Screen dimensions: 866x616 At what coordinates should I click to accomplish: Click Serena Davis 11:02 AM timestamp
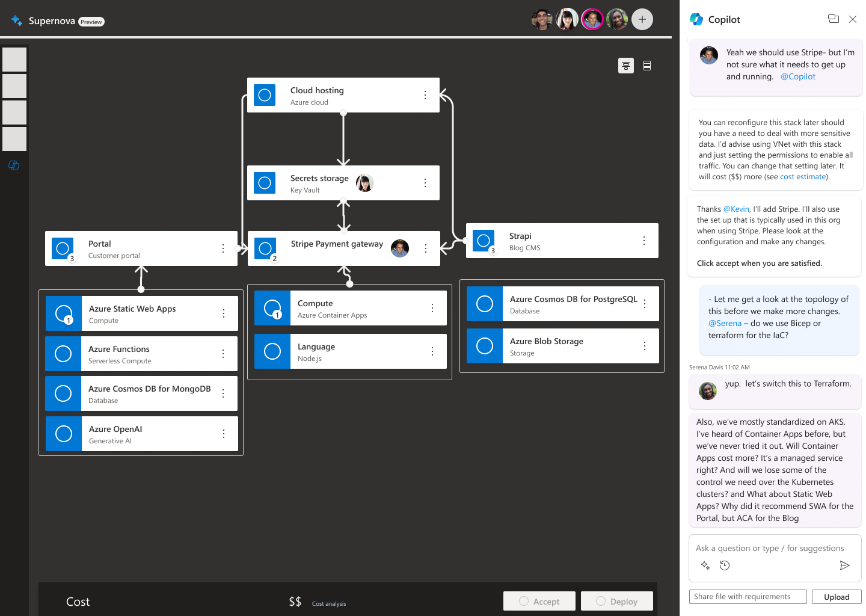[x=719, y=367]
